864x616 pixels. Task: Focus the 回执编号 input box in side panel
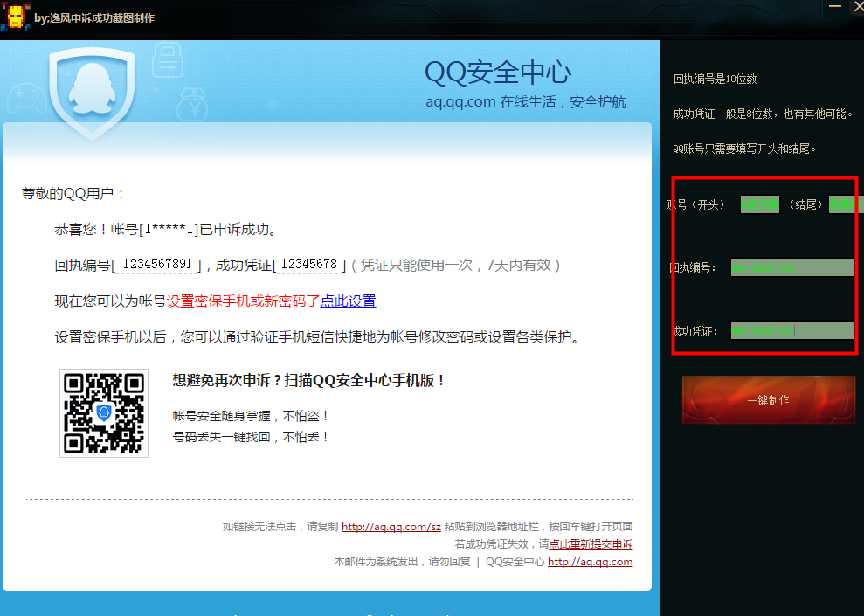click(x=791, y=267)
